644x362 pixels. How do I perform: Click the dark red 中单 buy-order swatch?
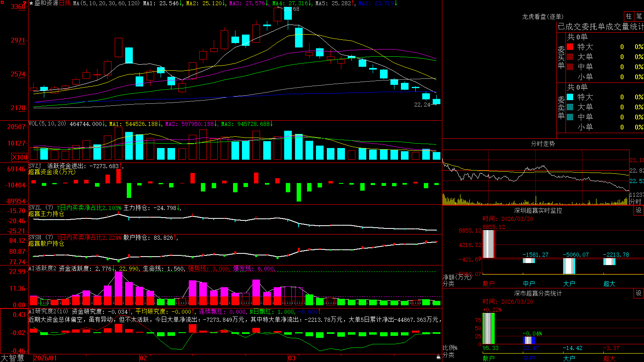click(570, 67)
